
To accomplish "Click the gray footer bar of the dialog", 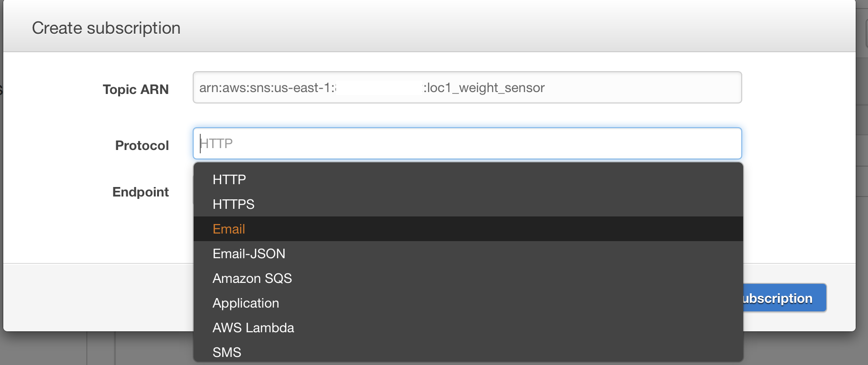I will 95,297.
